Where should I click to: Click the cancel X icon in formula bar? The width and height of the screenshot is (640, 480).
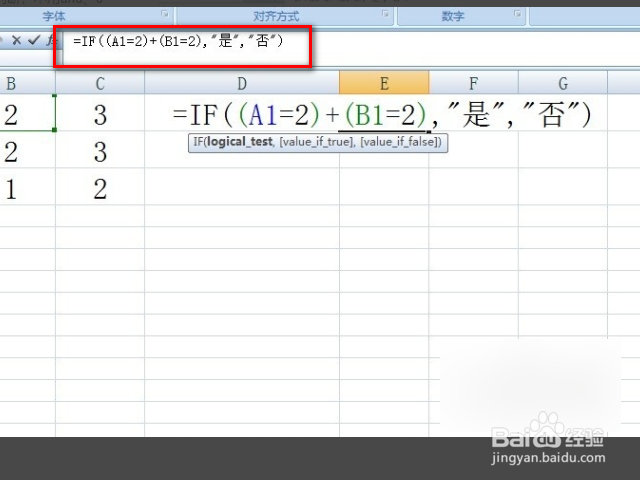[x=16, y=40]
